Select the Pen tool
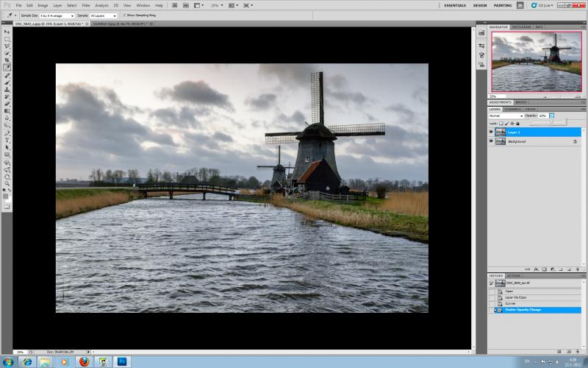 coord(7,133)
